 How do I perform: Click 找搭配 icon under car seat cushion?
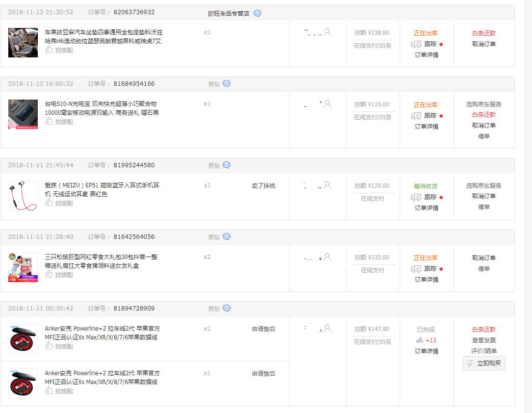tap(49, 50)
